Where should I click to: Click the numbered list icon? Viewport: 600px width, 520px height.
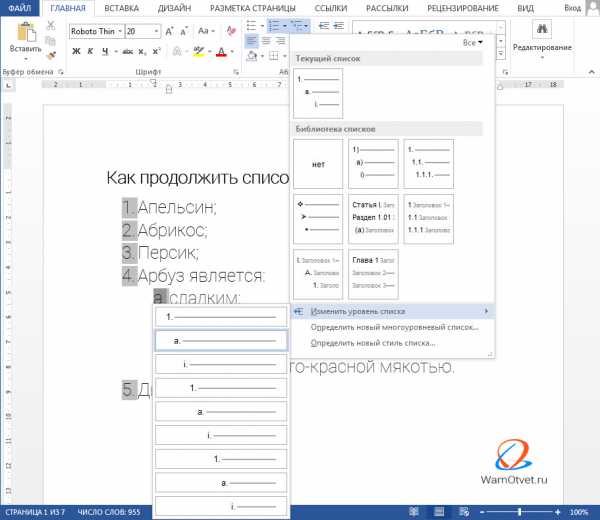click(x=274, y=26)
